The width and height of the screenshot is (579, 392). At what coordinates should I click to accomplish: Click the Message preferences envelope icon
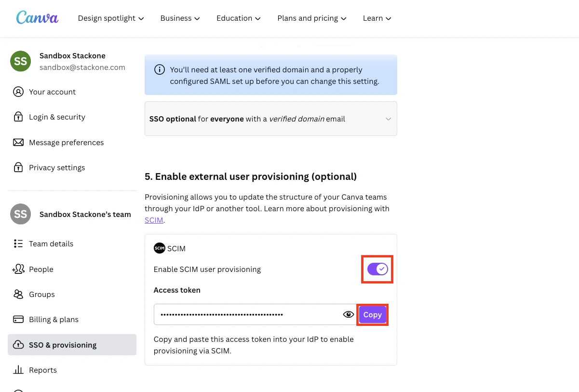(18, 142)
